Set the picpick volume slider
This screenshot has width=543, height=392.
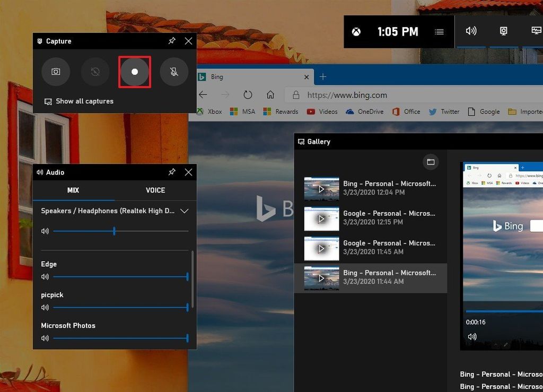[x=121, y=307]
